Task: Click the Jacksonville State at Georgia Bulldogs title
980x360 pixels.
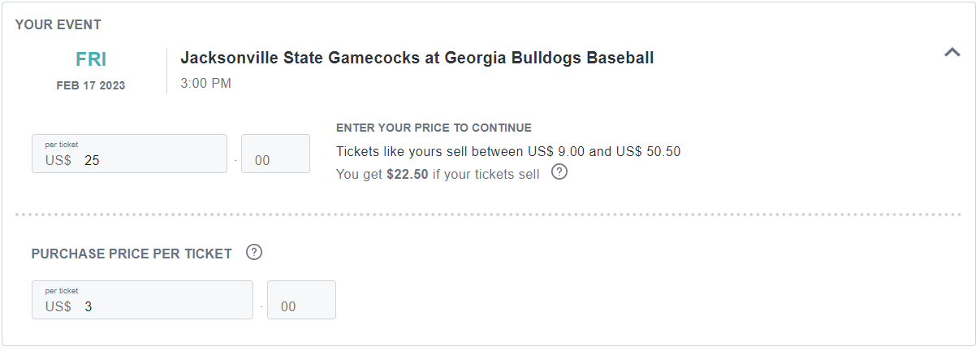Action: coord(417,58)
